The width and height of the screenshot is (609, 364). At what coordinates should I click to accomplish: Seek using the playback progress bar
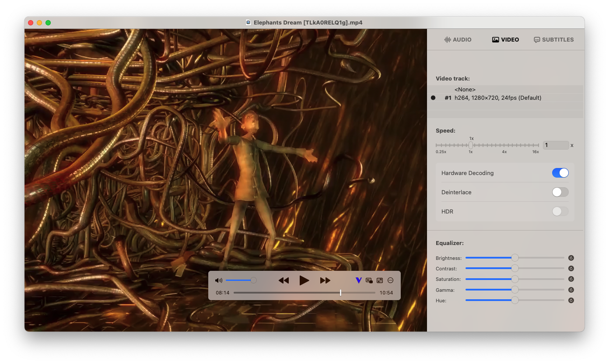304,293
